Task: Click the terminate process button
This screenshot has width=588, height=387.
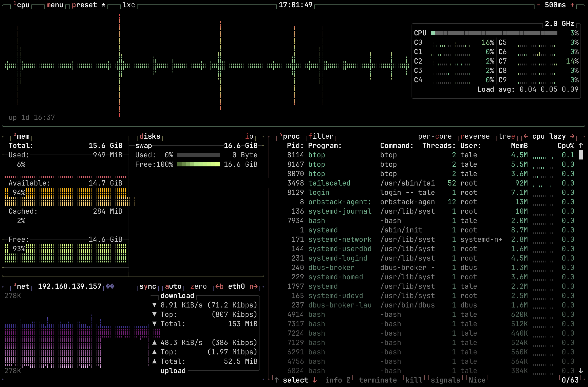Action: pyautogui.click(x=378, y=380)
